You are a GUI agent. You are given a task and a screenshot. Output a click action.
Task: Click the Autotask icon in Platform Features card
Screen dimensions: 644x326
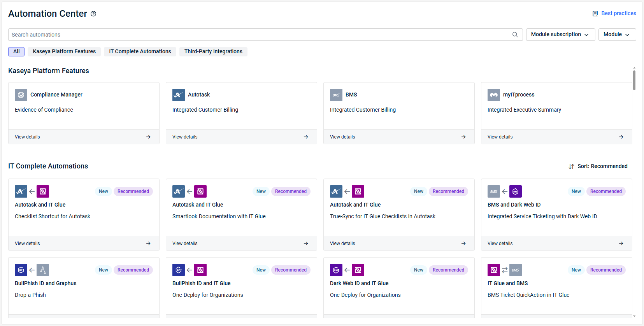click(179, 95)
